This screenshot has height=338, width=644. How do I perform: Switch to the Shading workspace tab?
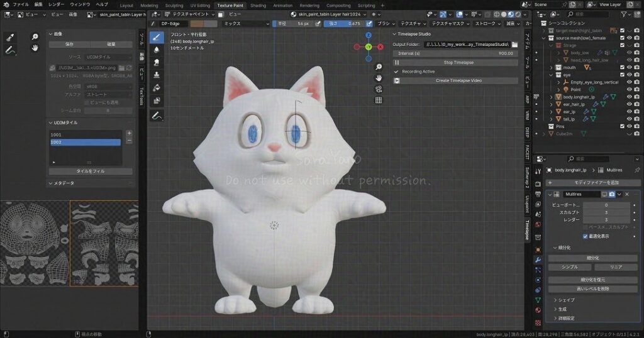[258, 5]
